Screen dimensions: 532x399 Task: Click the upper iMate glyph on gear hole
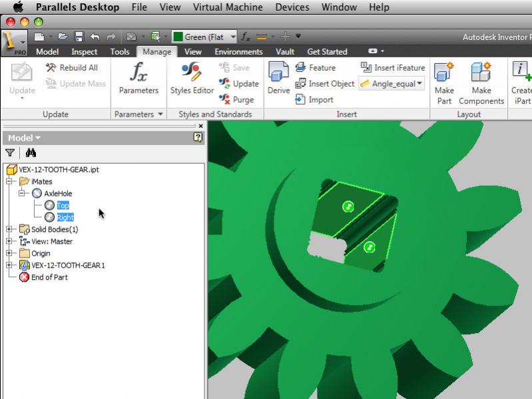point(348,206)
